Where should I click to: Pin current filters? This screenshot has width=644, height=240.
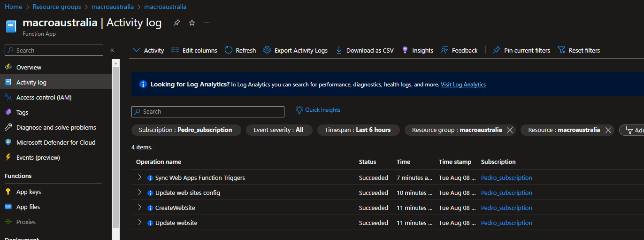(x=521, y=50)
